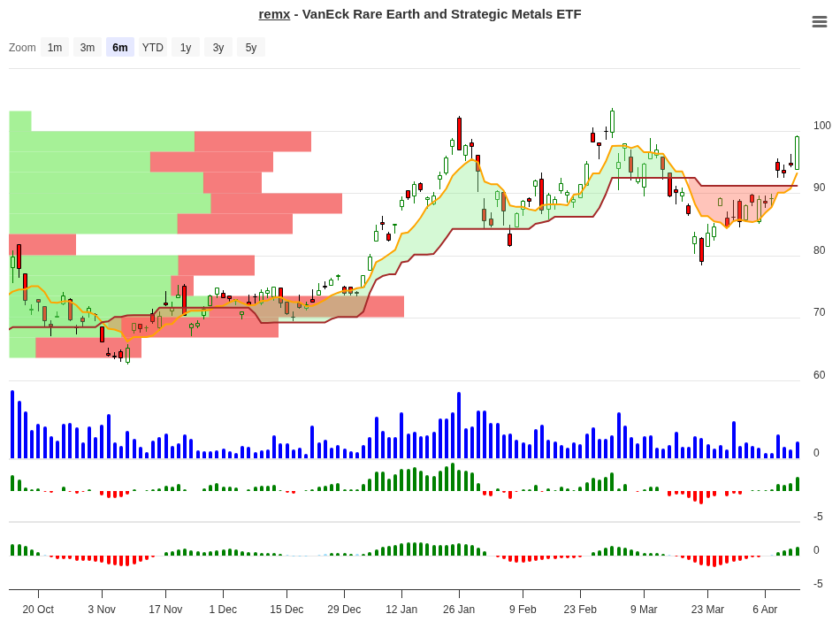Set zoom range to 1m
The width and height of the screenshot is (840, 637).
[x=55, y=47]
